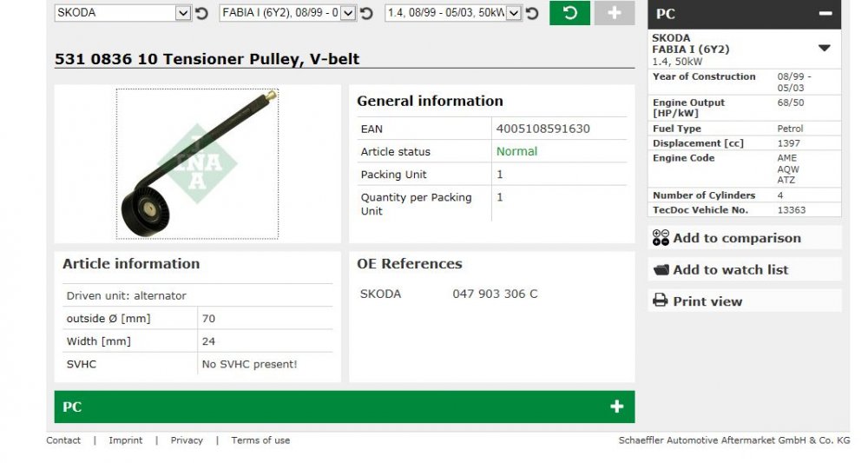868x463 pixels.
Task: Click the Print view printer icon
Action: pyautogui.click(x=660, y=301)
